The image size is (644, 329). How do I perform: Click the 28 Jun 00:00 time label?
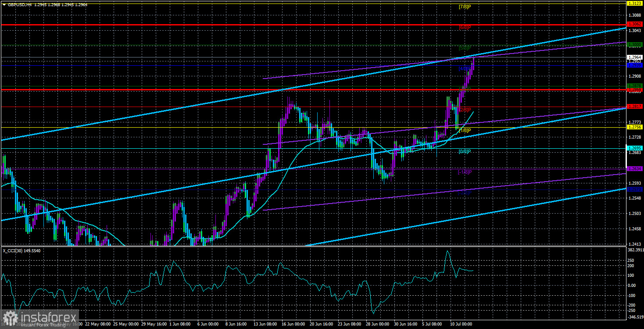377,324
